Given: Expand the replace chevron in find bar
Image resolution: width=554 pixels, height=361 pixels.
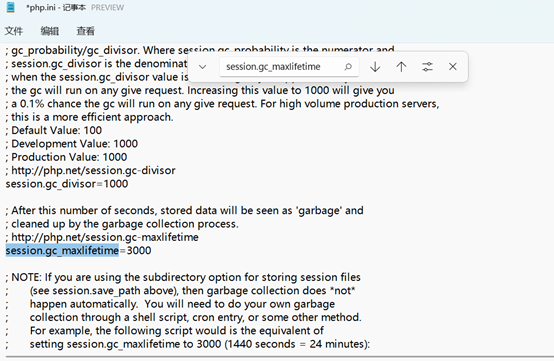Looking at the screenshot, I should pos(202,67).
